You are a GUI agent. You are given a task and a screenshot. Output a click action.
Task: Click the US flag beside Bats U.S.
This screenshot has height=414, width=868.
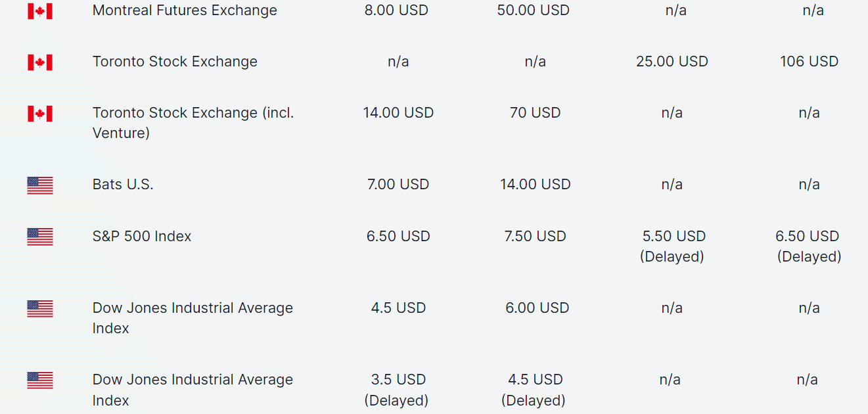[40, 185]
